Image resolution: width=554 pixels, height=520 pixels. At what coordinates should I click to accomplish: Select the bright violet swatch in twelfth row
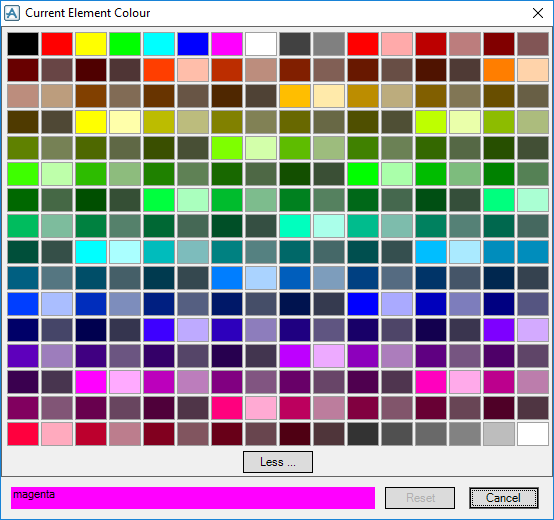[499, 330]
